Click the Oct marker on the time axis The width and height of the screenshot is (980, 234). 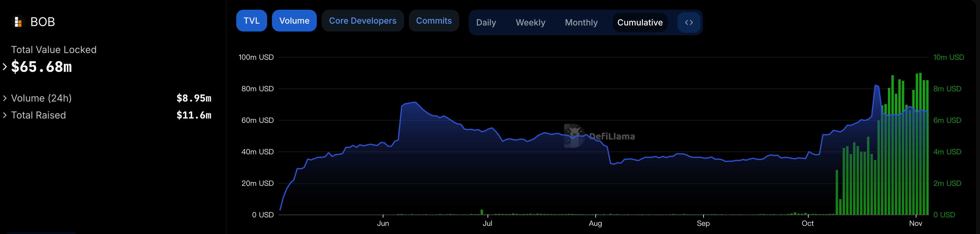click(808, 223)
